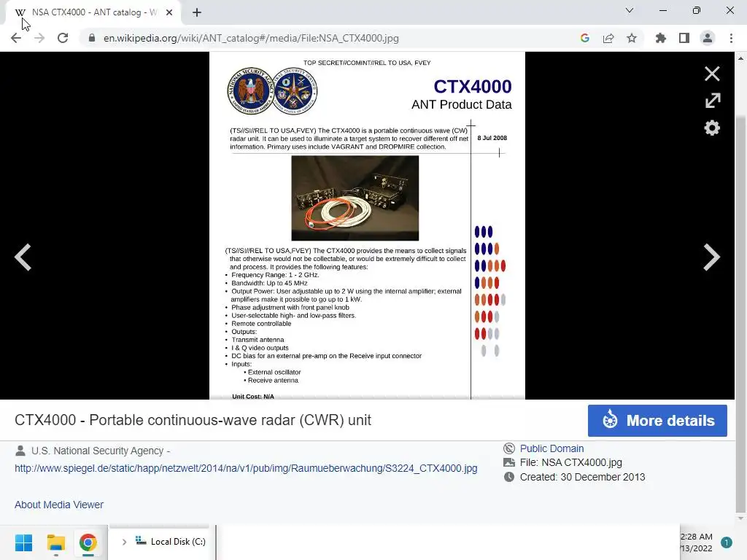Image resolution: width=747 pixels, height=560 pixels.
Task: Open the notification center badge
Action: 726,542
